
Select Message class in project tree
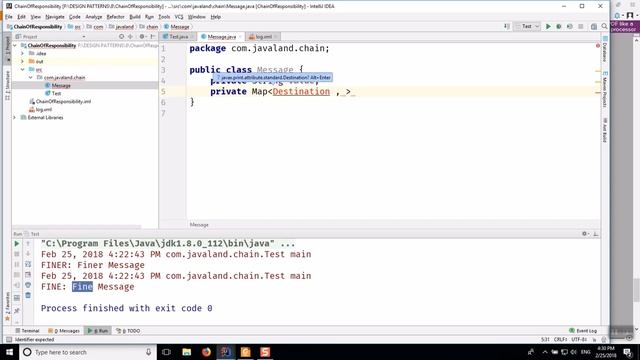point(61,86)
